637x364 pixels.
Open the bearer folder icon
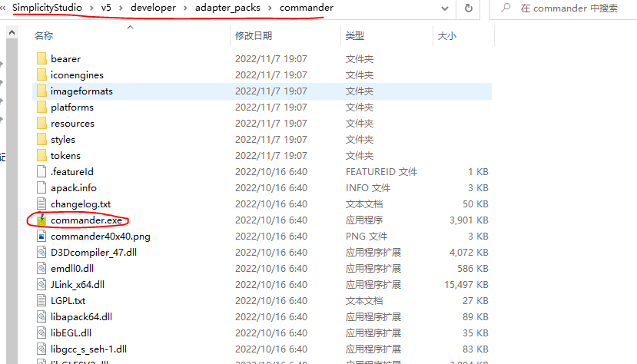41,59
